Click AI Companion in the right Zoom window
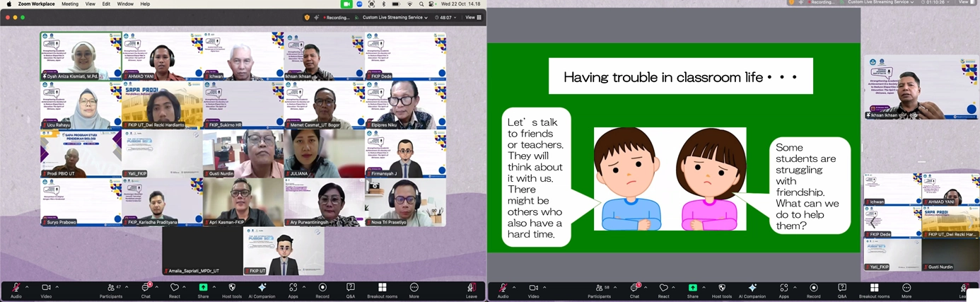 point(752,290)
